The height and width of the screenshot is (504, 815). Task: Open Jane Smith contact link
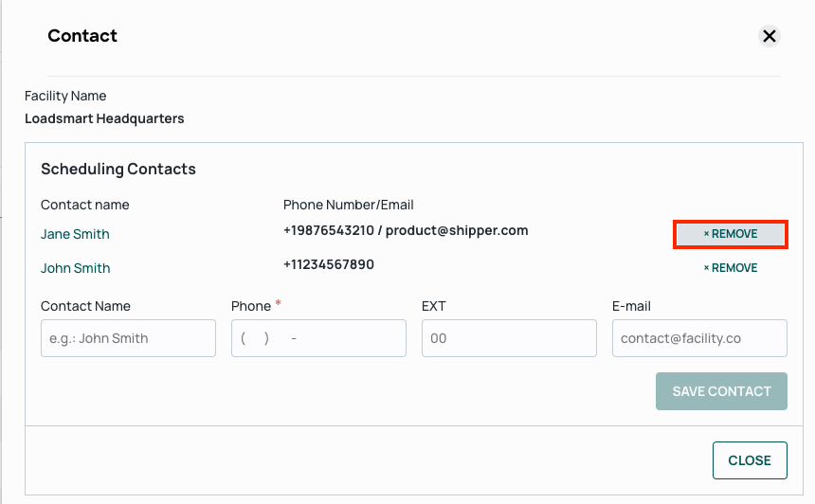tap(76, 234)
